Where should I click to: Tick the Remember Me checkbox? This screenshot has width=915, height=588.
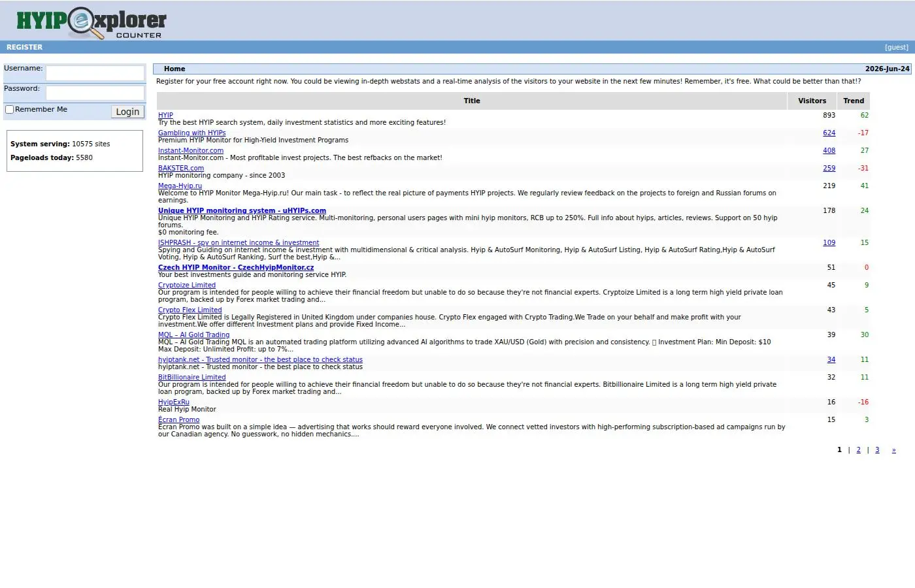tap(9, 109)
